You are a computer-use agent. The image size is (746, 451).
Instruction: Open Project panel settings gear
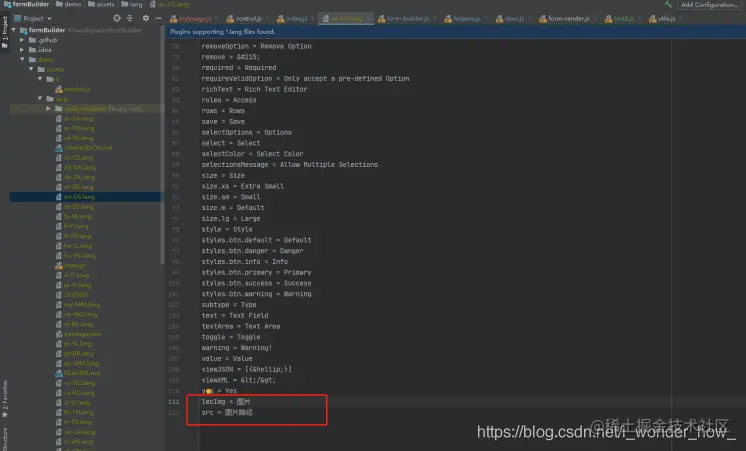[x=146, y=18]
